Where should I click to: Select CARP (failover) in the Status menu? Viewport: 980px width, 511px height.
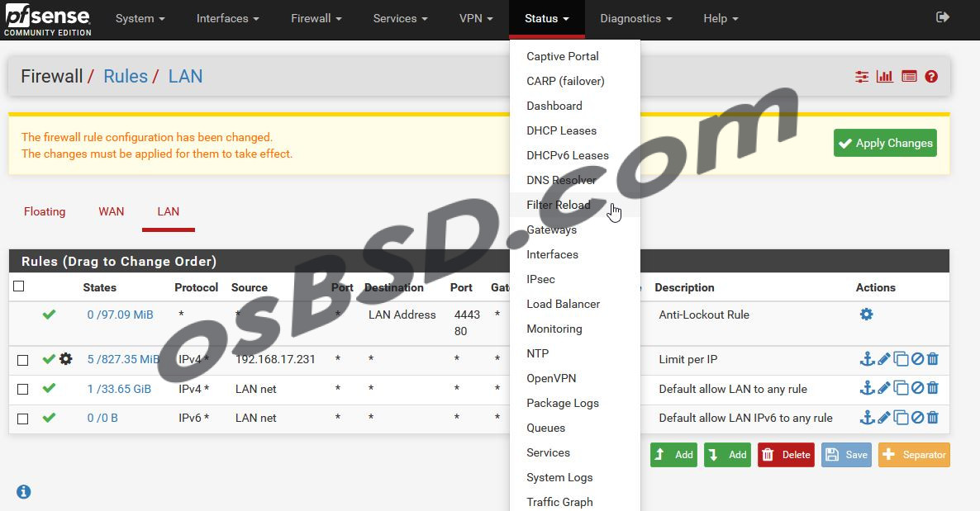pyautogui.click(x=566, y=81)
